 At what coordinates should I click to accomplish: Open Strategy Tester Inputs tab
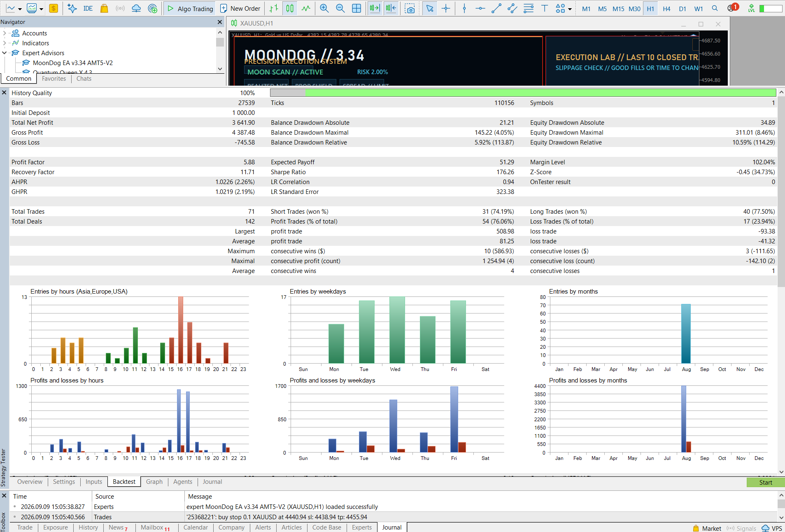(94, 482)
